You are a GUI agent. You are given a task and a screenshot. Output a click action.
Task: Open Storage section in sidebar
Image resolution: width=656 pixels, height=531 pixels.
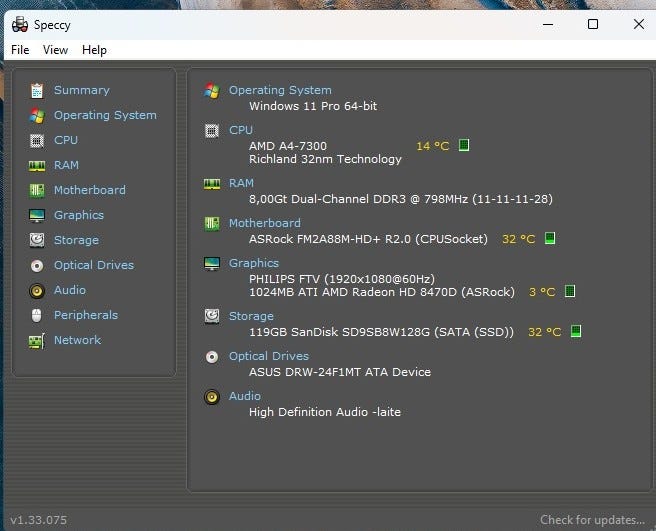[76, 240]
